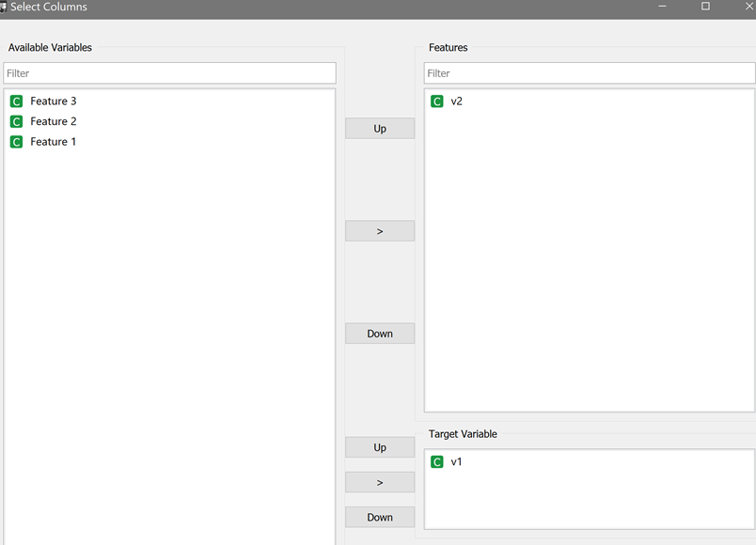Click the categorical icon beside Feature 1
This screenshot has height=545, width=756.
16,141
